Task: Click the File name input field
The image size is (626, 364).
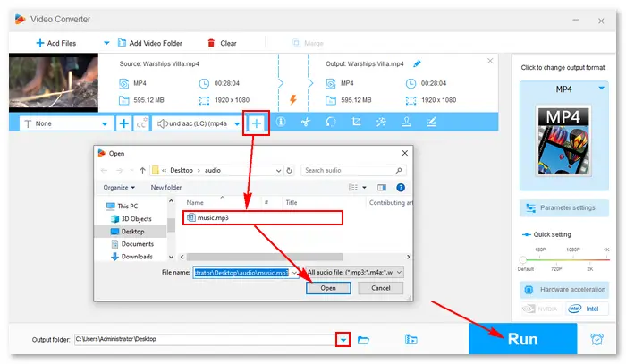Action: pyautogui.click(x=246, y=273)
